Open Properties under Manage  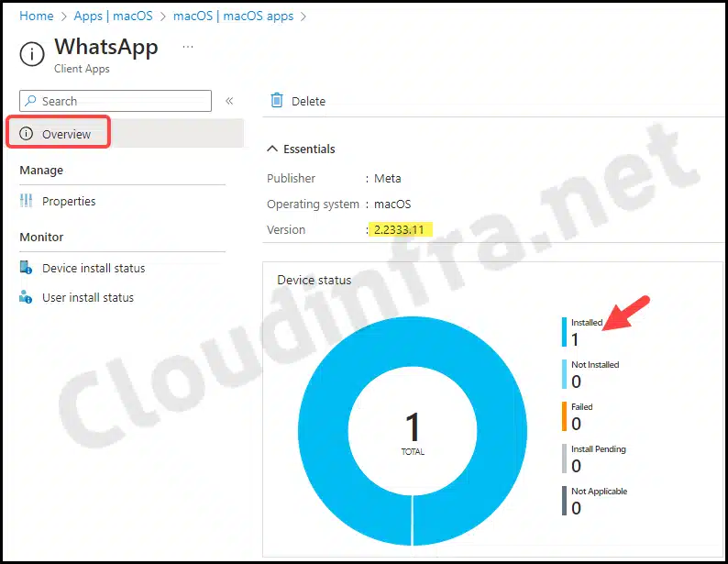[x=69, y=201]
